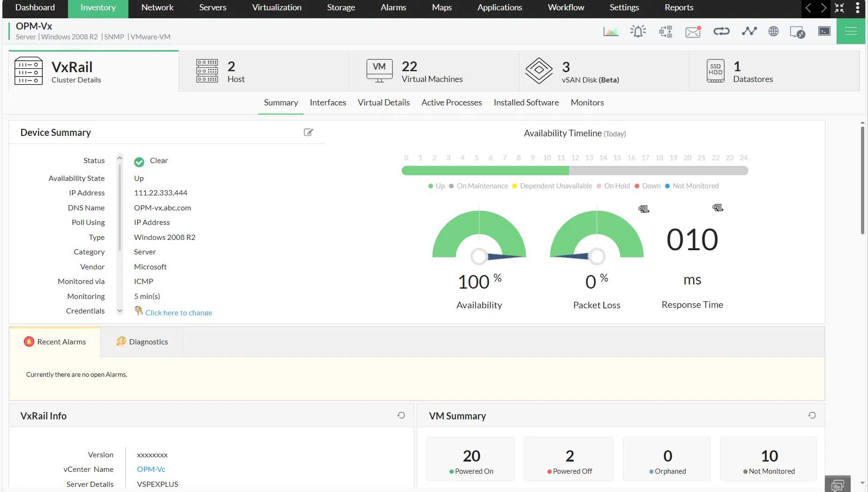Launch the web browser globe icon

(773, 31)
